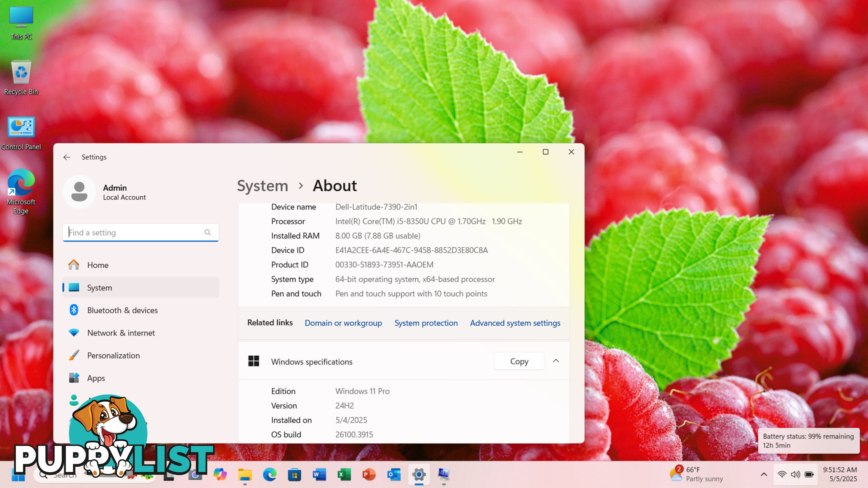Select the Processor value Intel Core i5-8350U

coord(429,221)
